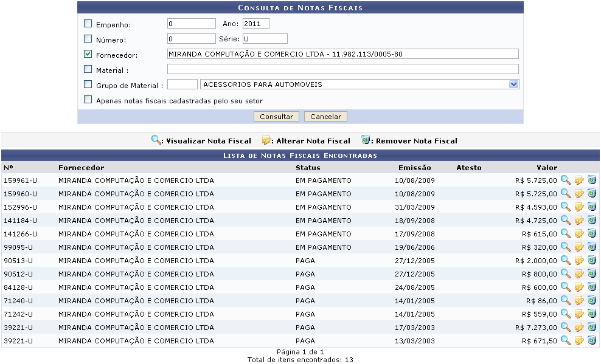Click the Ano field showing 2011
Image resolution: width=601 pixels, height=364 pixels.
(255, 23)
